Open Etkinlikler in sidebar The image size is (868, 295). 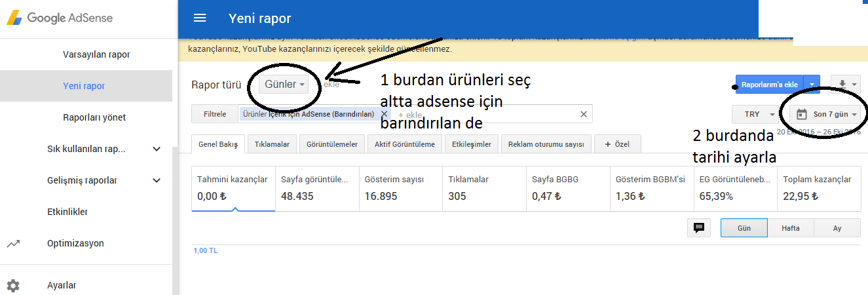(67, 212)
